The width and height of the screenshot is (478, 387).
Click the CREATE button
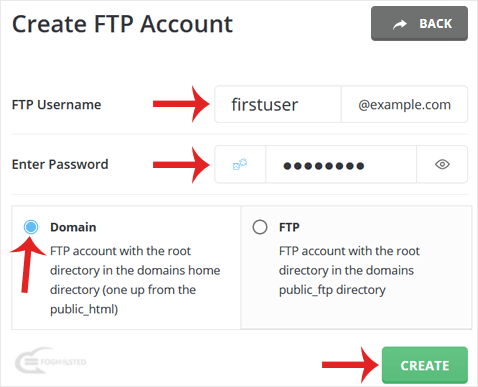click(425, 365)
